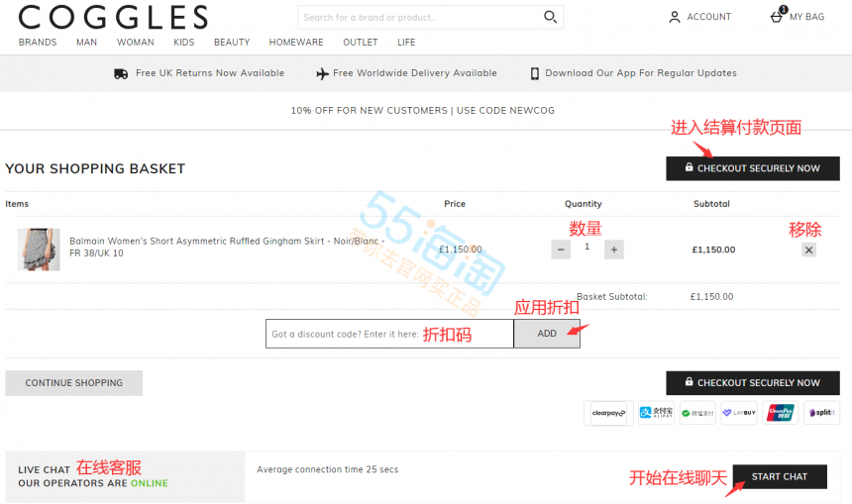Click bottom Checkout Securely Now button
This screenshot has width=852, height=504.
pyautogui.click(x=753, y=383)
